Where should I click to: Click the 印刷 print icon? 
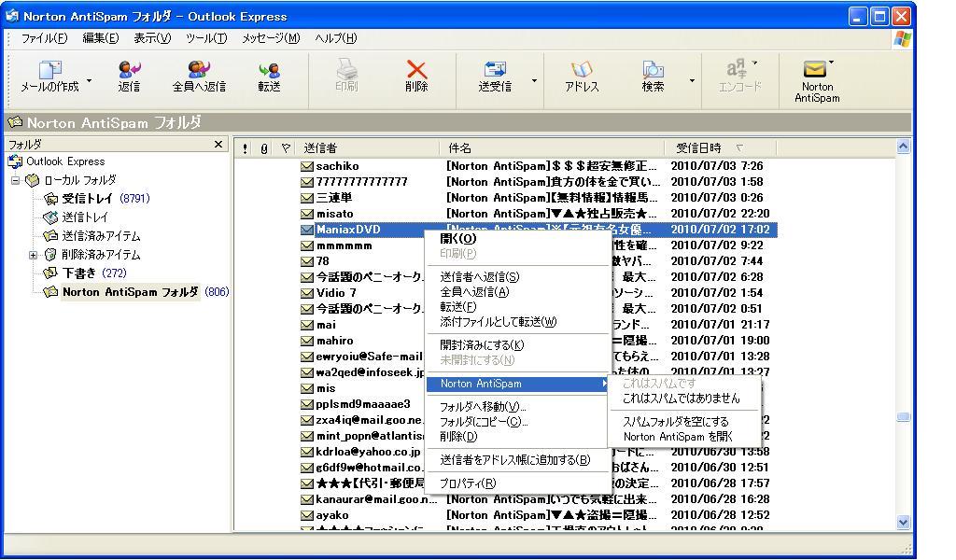pos(346,68)
